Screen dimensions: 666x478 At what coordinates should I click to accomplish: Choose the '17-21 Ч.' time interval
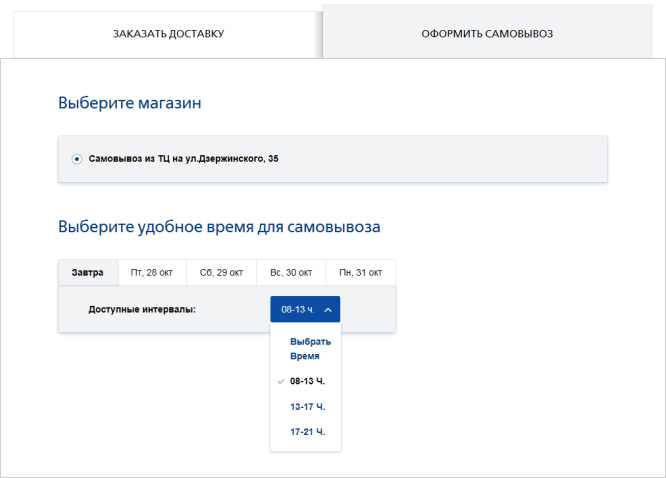click(307, 432)
